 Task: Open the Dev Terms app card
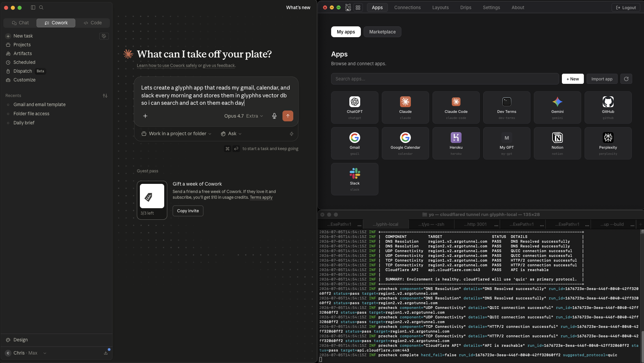tap(507, 107)
